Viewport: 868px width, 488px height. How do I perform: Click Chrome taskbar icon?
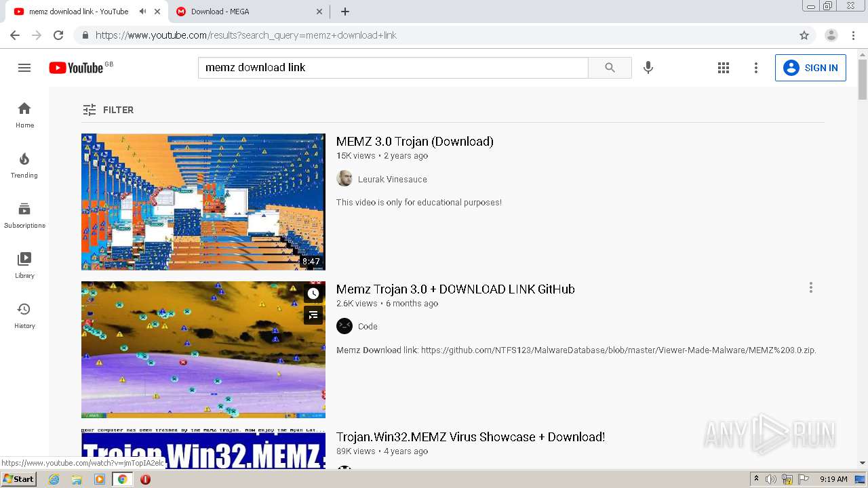[123, 479]
